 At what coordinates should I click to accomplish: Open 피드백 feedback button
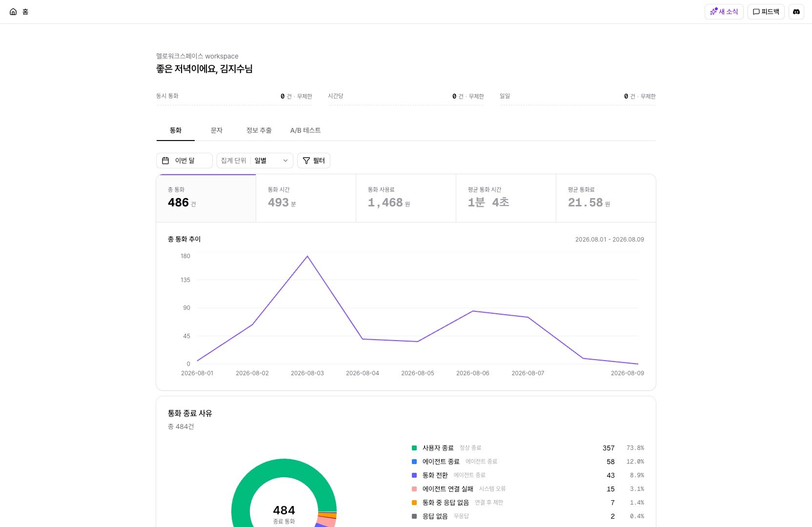[x=766, y=12]
